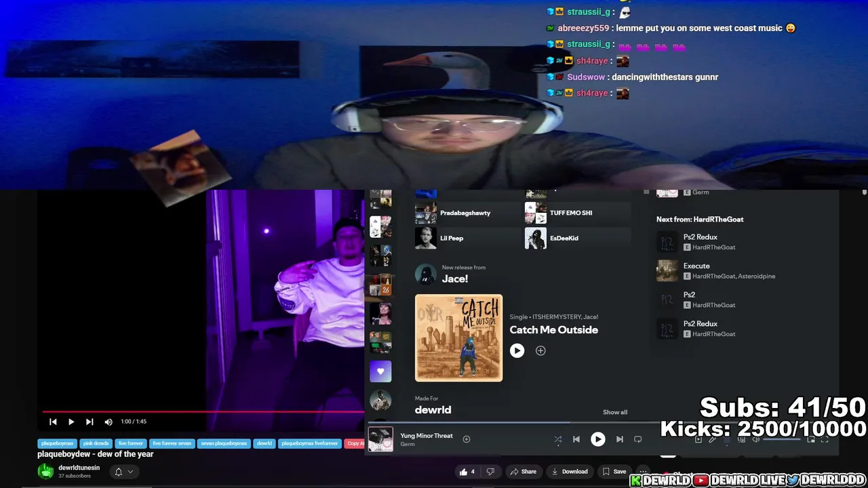This screenshot has height=488, width=868.
Task: Open the Jace! artist link
Action: tap(454, 279)
